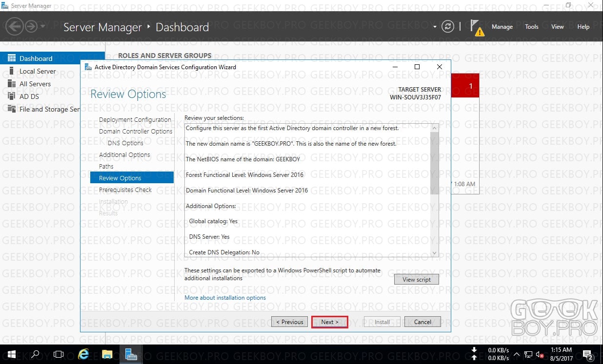Open the Action Center notifications icon
Screen dimensions: 603x364
coord(587,354)
